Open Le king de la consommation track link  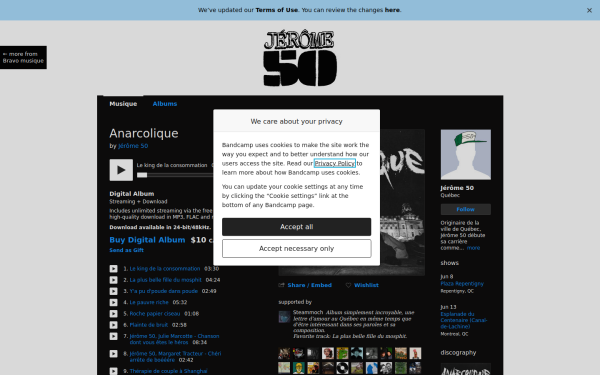point(165,269)
